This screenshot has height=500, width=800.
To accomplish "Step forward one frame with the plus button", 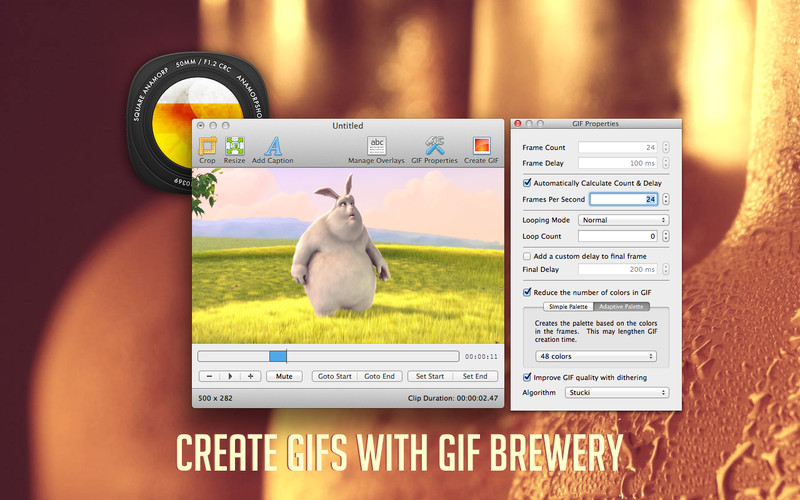I will click(251, 376).
